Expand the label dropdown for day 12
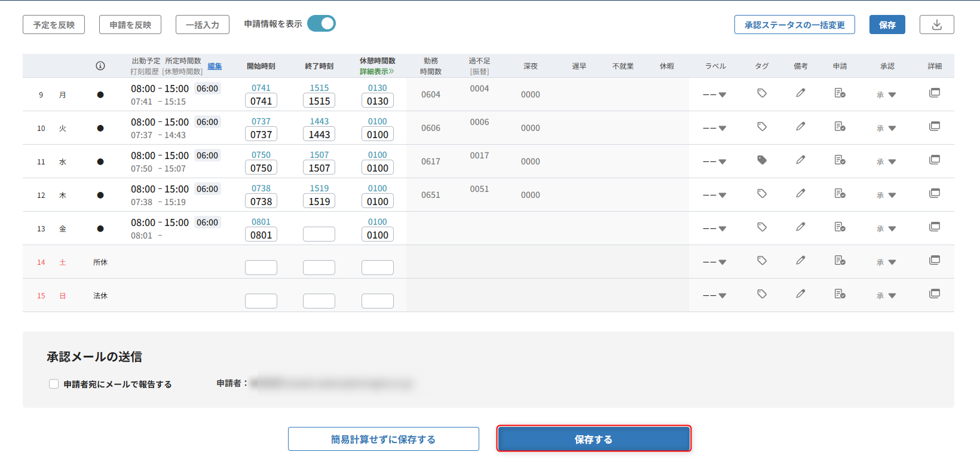The height and width of the screenshot is (458, 980). pyautogui.click(x=715, y=195)
